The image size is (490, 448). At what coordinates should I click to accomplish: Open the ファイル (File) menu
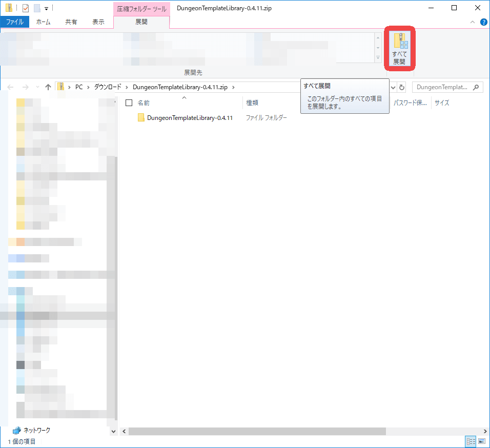(14, 22)
